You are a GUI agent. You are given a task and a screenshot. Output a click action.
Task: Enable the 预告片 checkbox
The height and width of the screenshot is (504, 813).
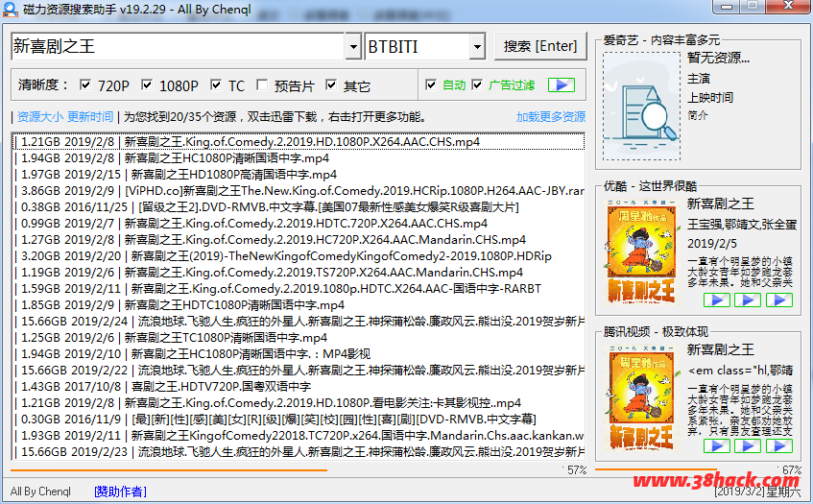point(262,84)
